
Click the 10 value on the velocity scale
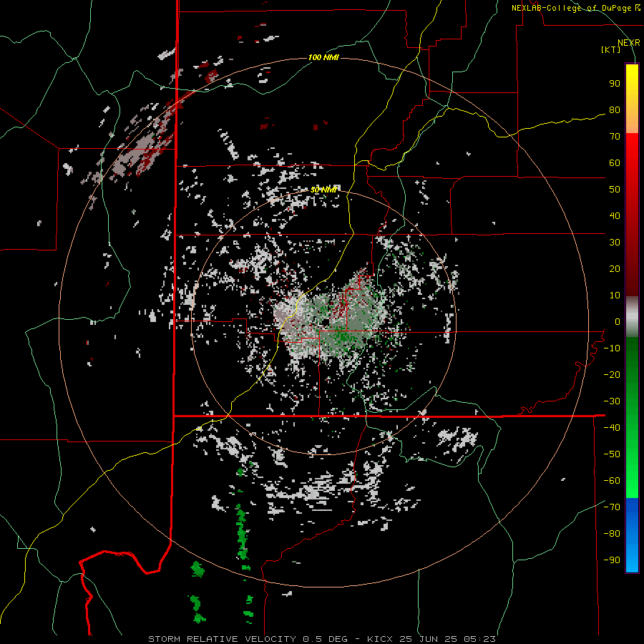(615, 296)
